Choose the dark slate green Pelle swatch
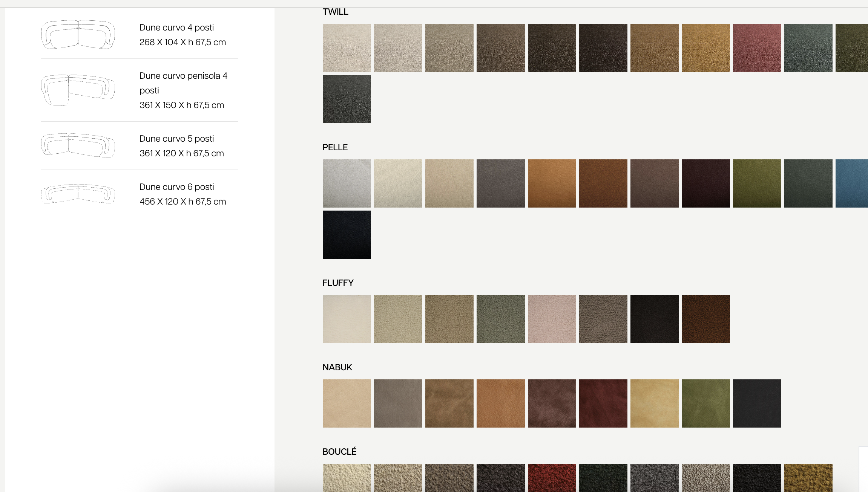Viewport: 868px width, 492px height. (808, 183)
